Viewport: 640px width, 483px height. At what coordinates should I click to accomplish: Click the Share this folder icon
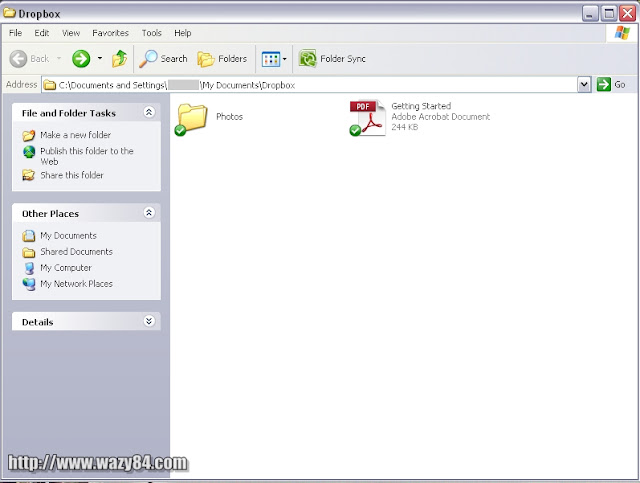(29, 175)
